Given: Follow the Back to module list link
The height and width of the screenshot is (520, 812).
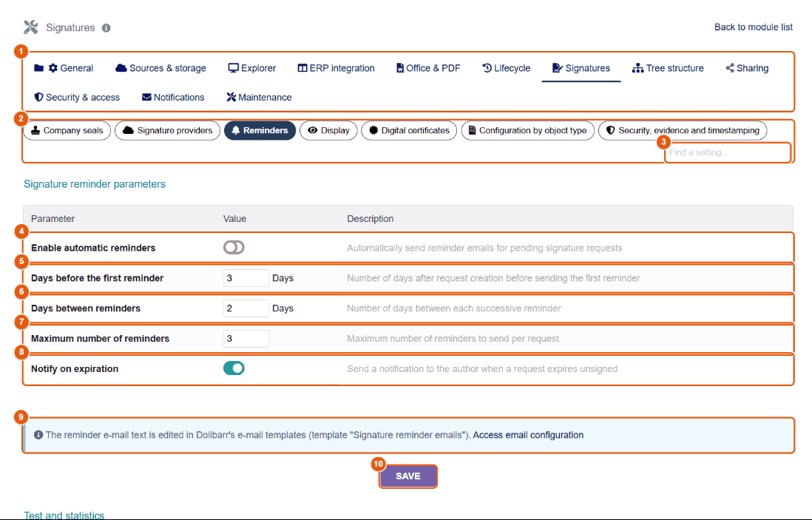Looking at the screenshot, I should [x=754, y=27].
